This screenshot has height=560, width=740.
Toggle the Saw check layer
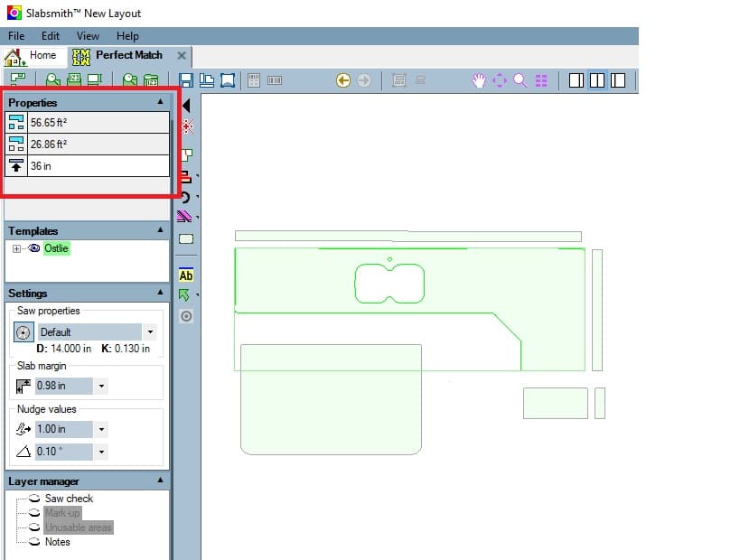[x=33, y=499]
